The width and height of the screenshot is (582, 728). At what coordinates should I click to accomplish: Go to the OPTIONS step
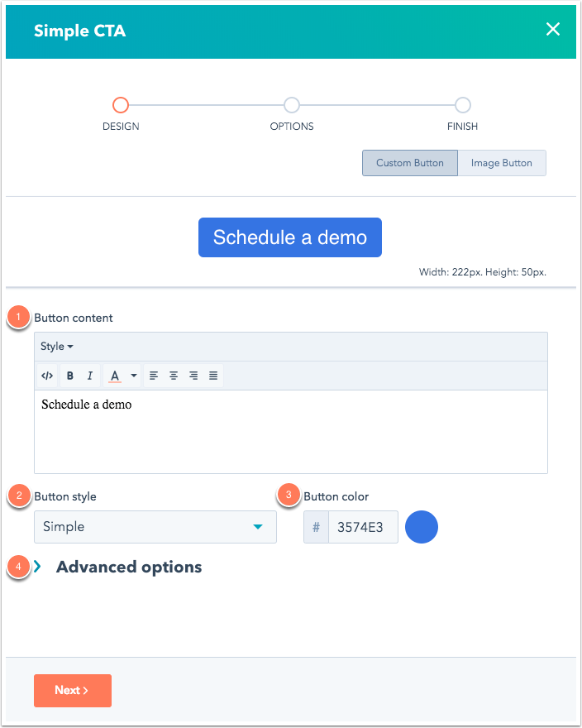click(291, 105)
